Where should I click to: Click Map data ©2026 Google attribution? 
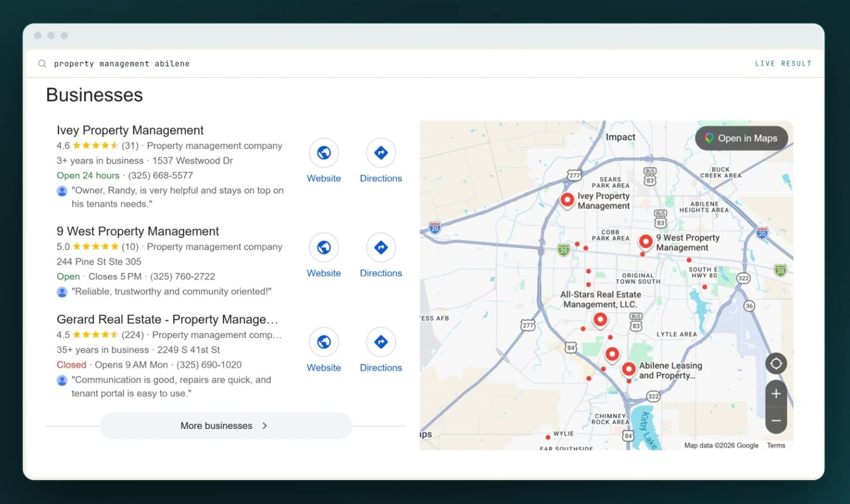pyautogui.click(x=721, y=446)
